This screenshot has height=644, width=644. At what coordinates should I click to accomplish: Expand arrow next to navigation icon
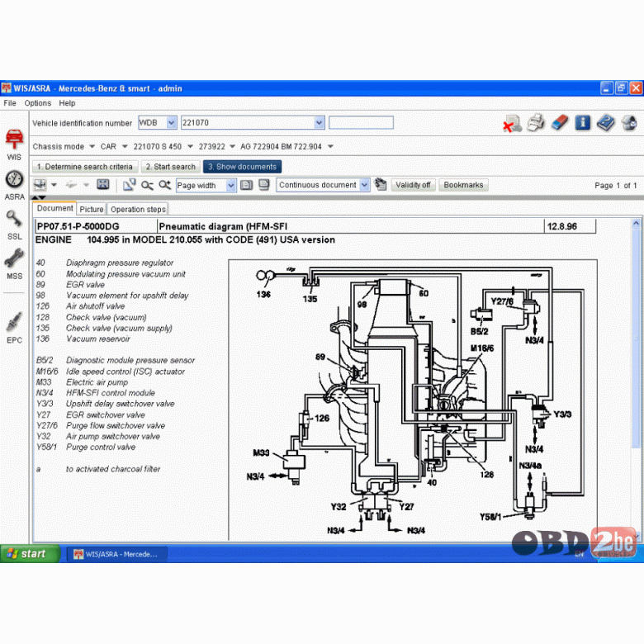point(54,185)
